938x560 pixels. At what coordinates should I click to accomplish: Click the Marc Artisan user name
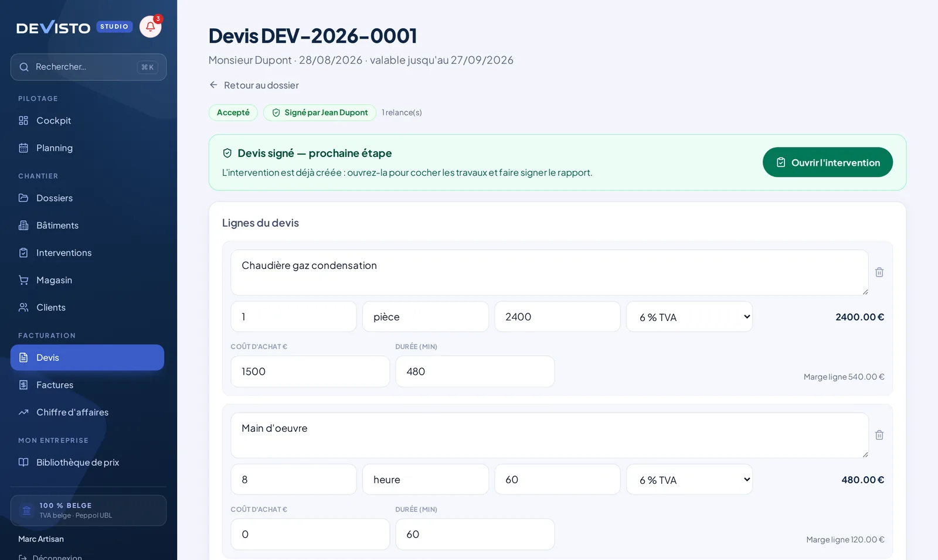pyautogui.click(x=41, y=539)
